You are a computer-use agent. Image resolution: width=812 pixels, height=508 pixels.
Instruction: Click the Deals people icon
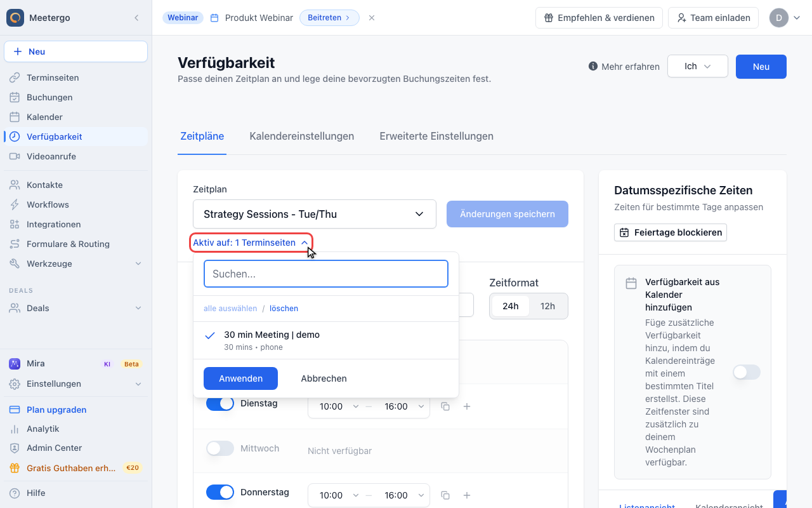[15, 308]
